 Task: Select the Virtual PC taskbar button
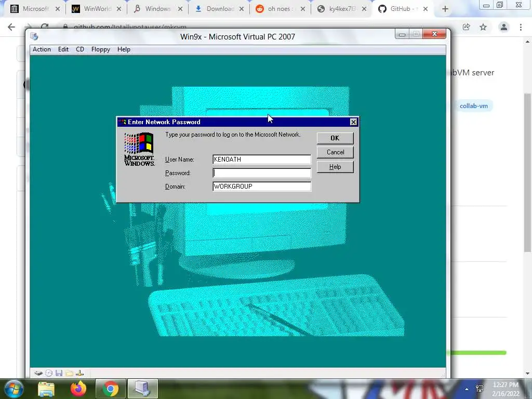[142, 389]
